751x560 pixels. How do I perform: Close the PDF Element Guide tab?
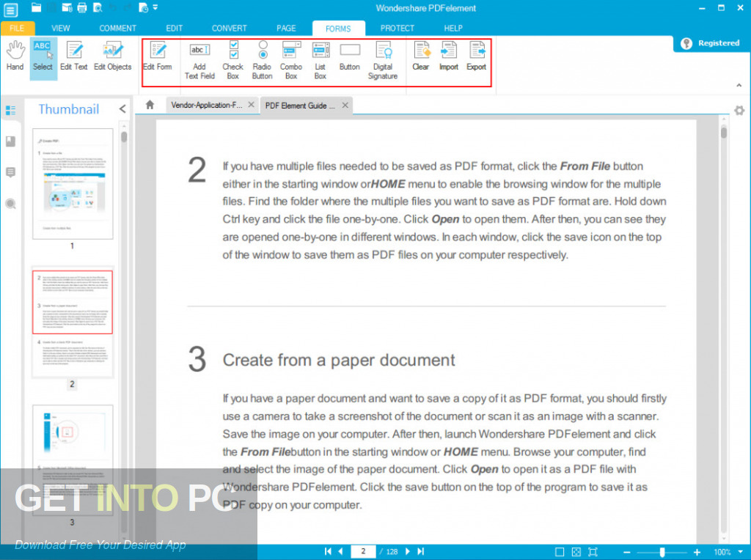[345, 105]
